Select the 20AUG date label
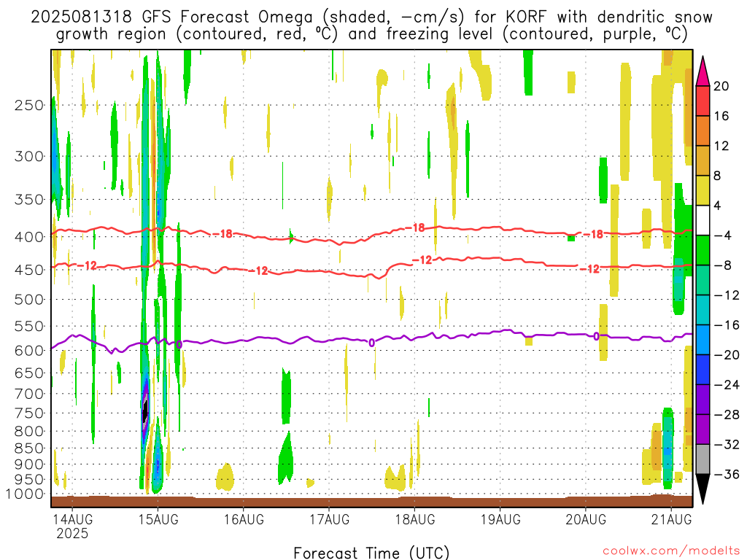747x560 pixels. click(x=586, y=519)
